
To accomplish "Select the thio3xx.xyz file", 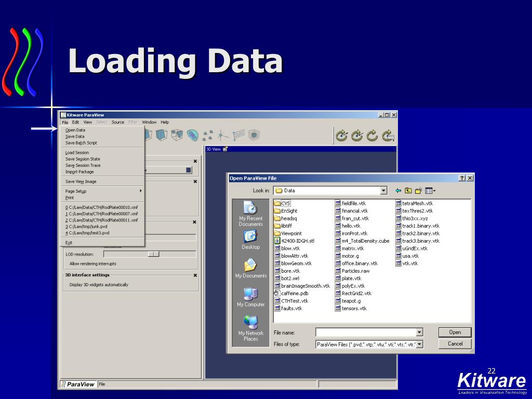I will [411, 218].
